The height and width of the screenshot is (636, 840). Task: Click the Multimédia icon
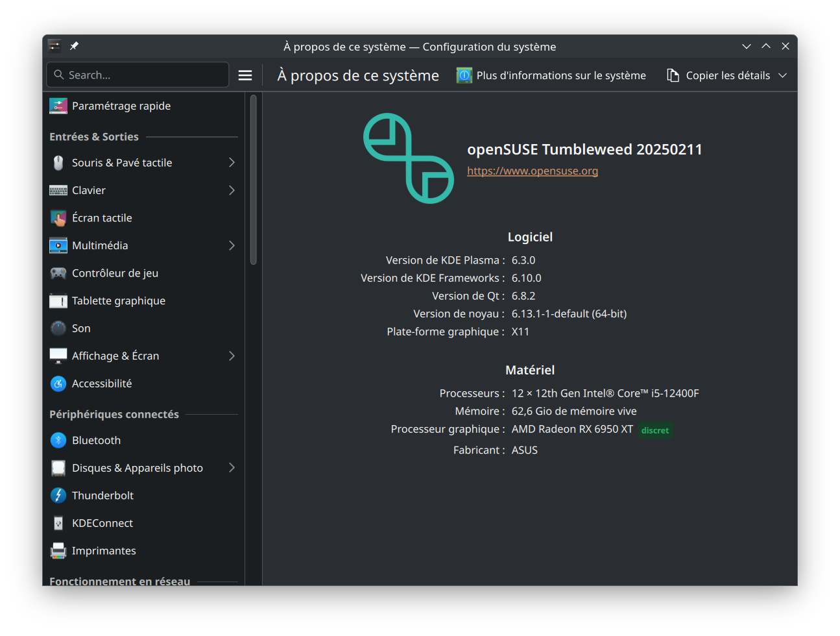pyautogui.click(x=58, y=246)
